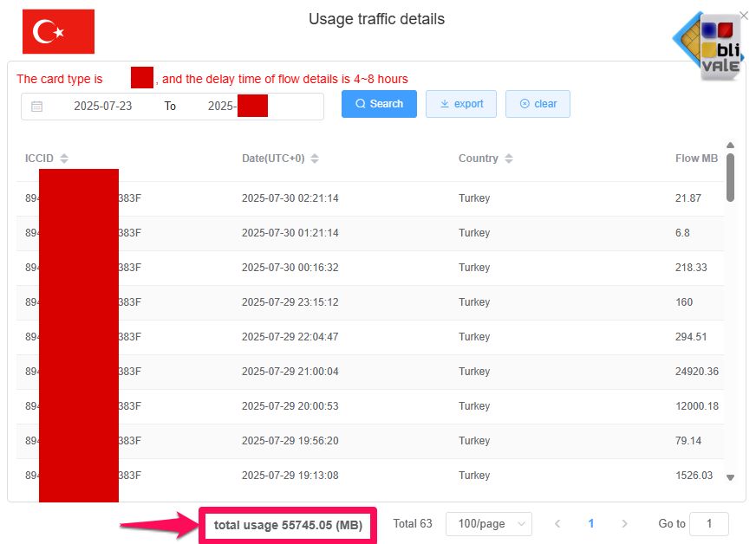
Task: Open the 100/page page-size dropdown
Action: pyautogui.click(x=488, y=524)
